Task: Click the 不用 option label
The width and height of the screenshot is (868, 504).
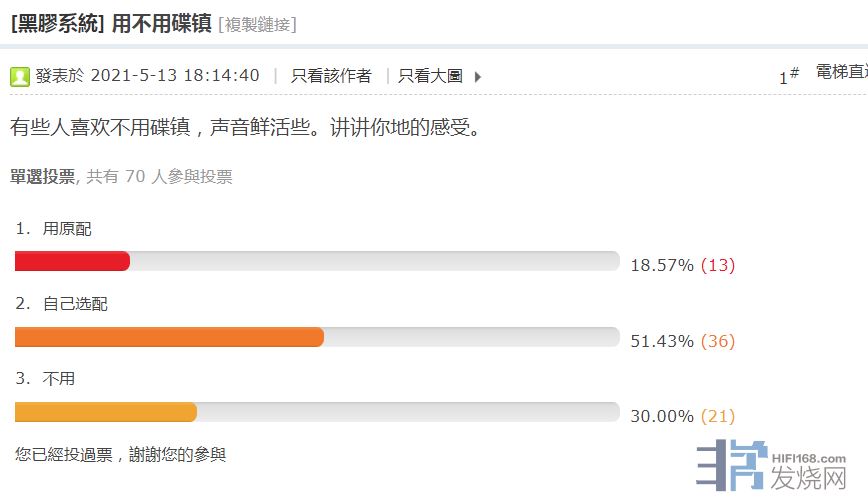Action: 59,379
